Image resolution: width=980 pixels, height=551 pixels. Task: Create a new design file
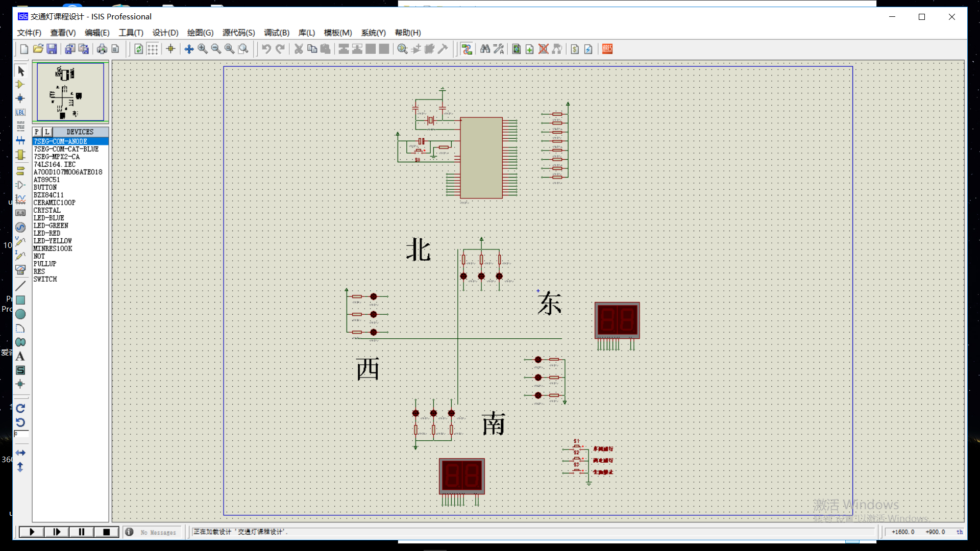(x=24, y=49)
